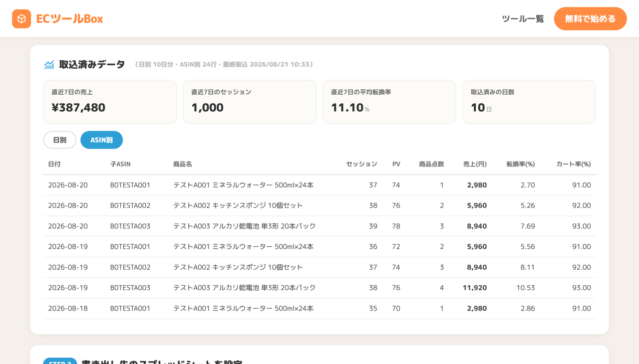
Task: Click the 取込済みの日数 card label
Action: pos(492,92)
